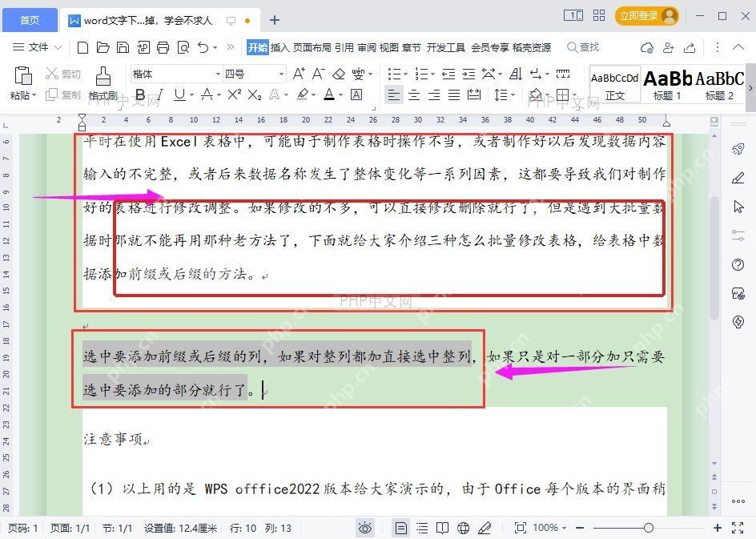Open the highlight color dropdown arrow
This screenshot has width=756, height=539.
pos(314,95)
